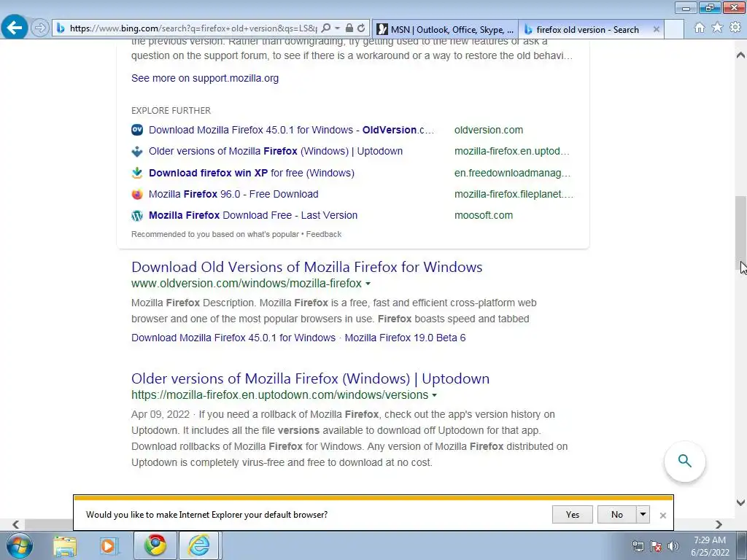Switch to the MSN Outlook tab
The image size is (747, 560).
pyautogui.click(x=446, y=29)
